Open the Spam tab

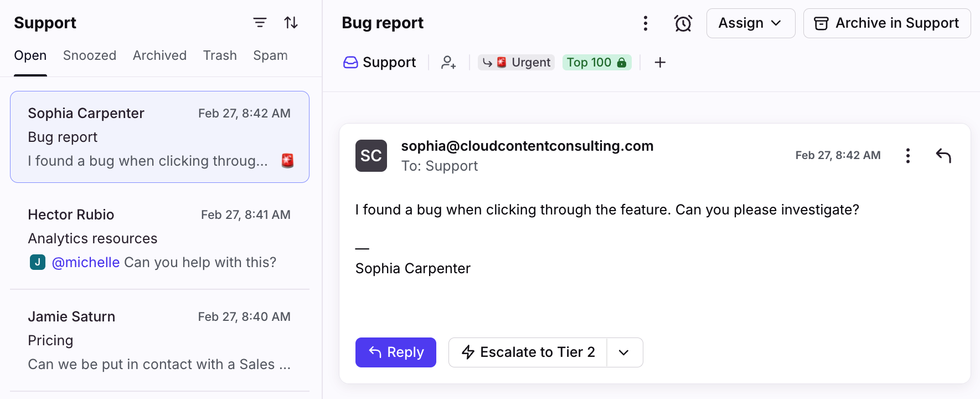click(270, 55)
